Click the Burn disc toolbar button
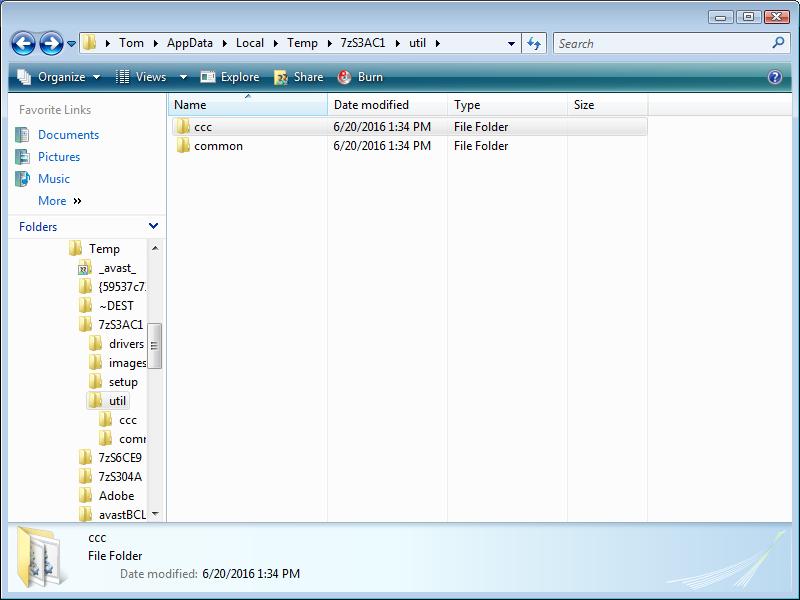The width and height of the screenshot is (800, 600). (x=360, y=77)
